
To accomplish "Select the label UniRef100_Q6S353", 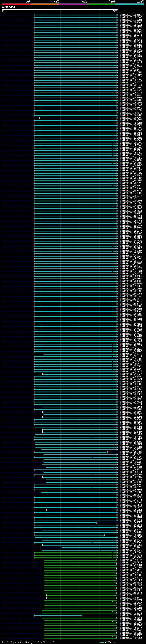I will 131,60.
